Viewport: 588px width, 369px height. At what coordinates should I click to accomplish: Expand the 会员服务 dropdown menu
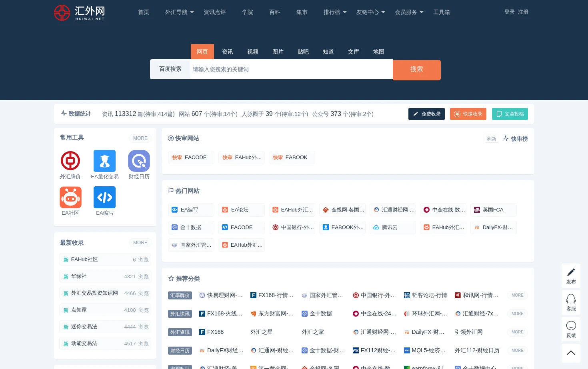[x=409, y=12]
